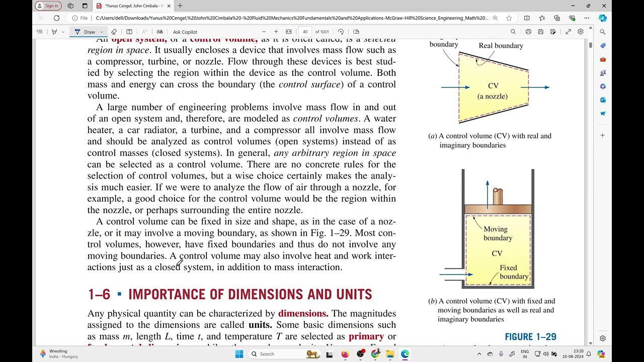The width and height of the screenshot is (644, 362).
Task: Open volume control in tray
Action: coord(545,354)
